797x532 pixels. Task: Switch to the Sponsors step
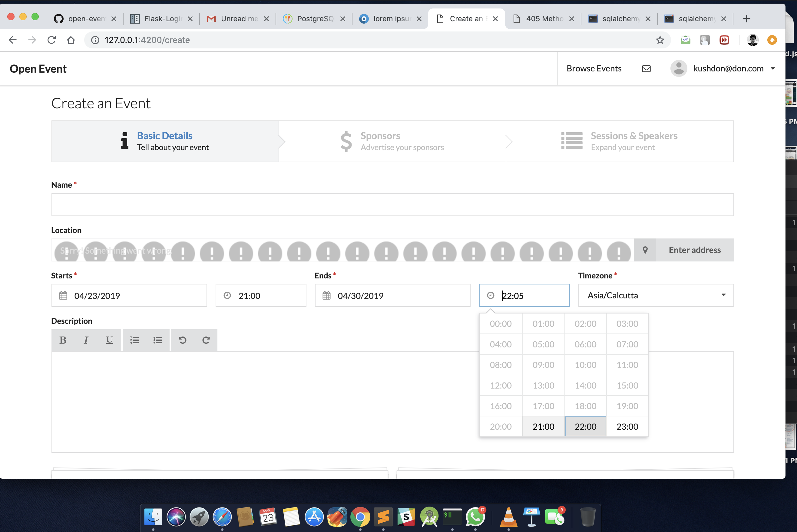(x=392, y=141)
